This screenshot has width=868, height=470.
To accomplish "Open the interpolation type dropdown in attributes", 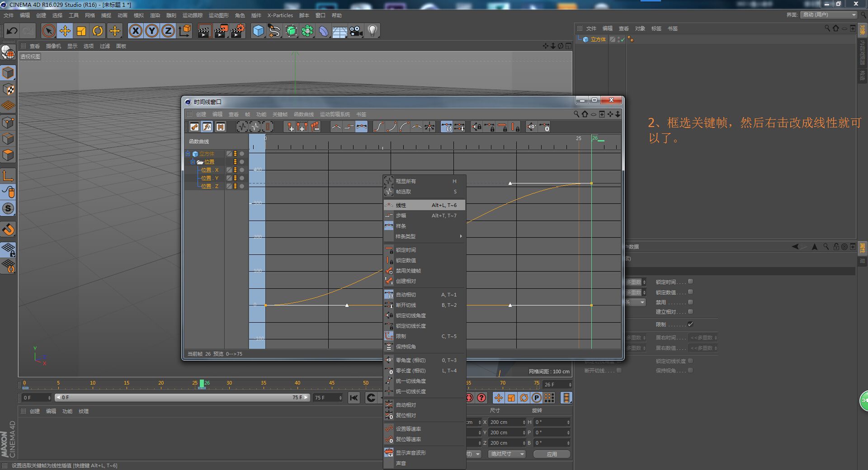I will tap(635, 302).
